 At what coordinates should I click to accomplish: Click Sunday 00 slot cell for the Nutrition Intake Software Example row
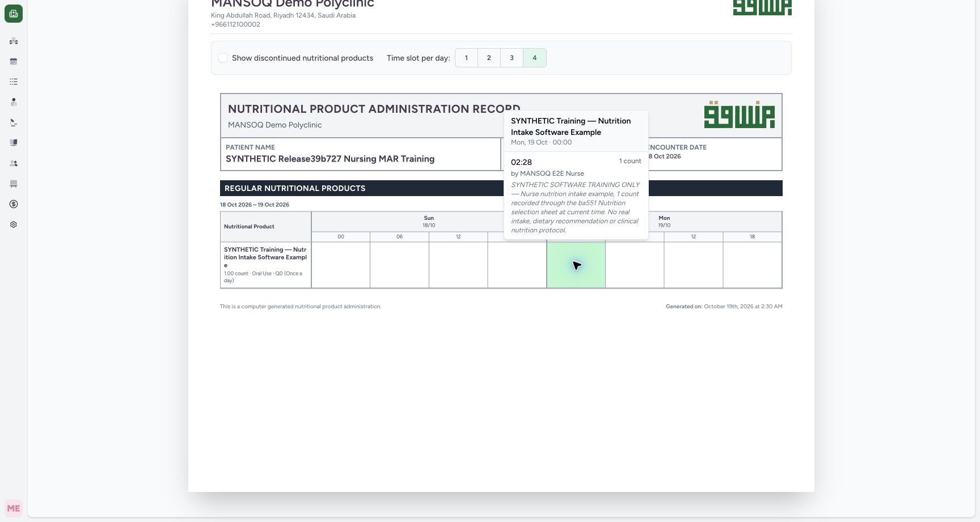[x=341, y=265]
